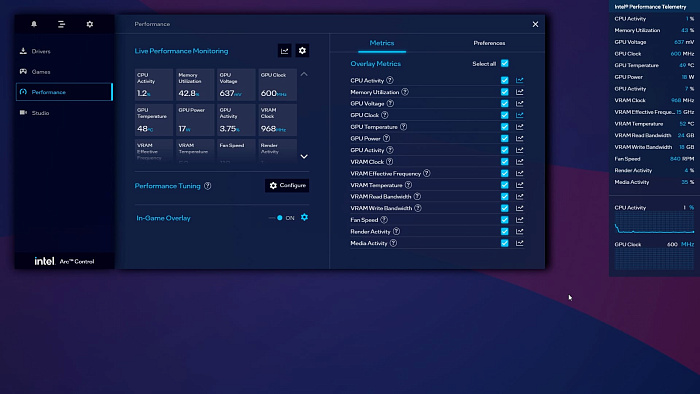This screenshot has width=700, height=394.
Task: Open Live Performance Monitoring chart view
Action: point(284,51)
